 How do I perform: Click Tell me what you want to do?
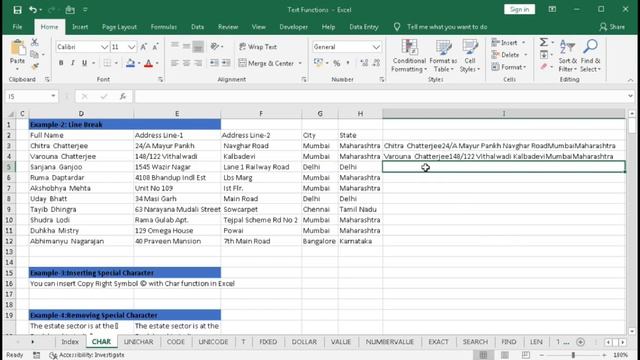coord(447,27)
